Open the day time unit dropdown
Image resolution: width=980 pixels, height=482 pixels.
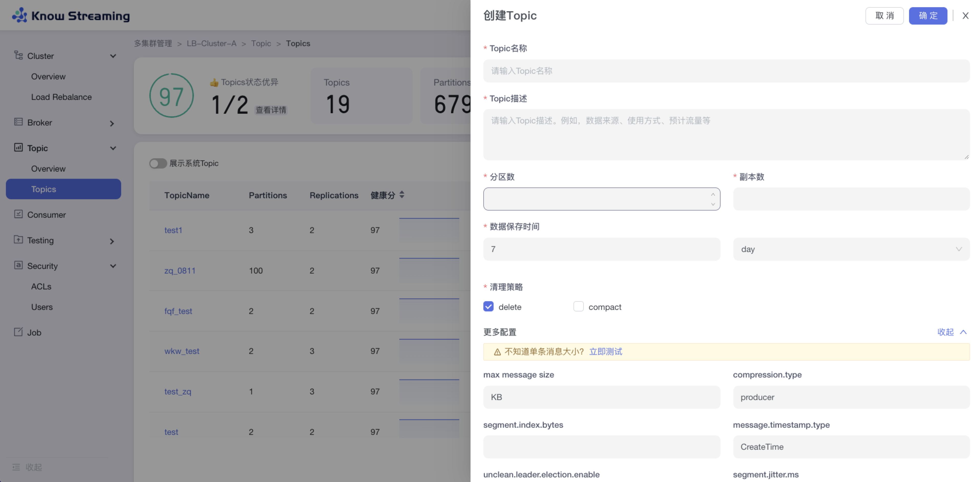point(851,249)
